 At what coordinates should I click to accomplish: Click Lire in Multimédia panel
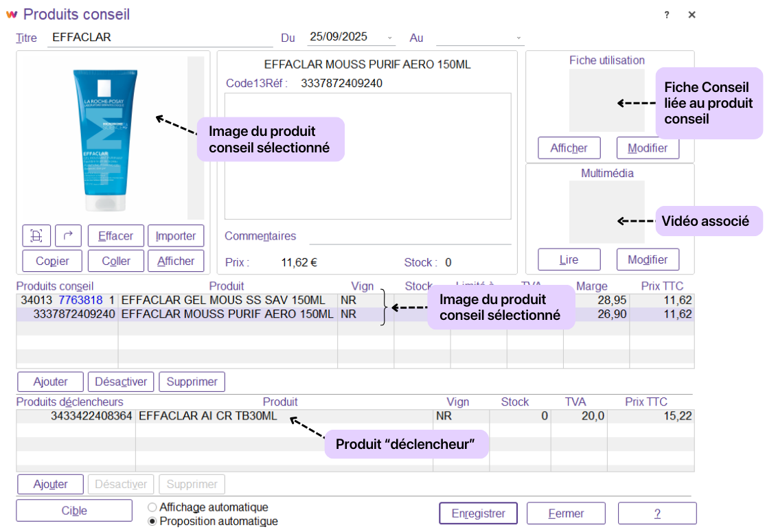pyautogui.click(x=569, y=259)
